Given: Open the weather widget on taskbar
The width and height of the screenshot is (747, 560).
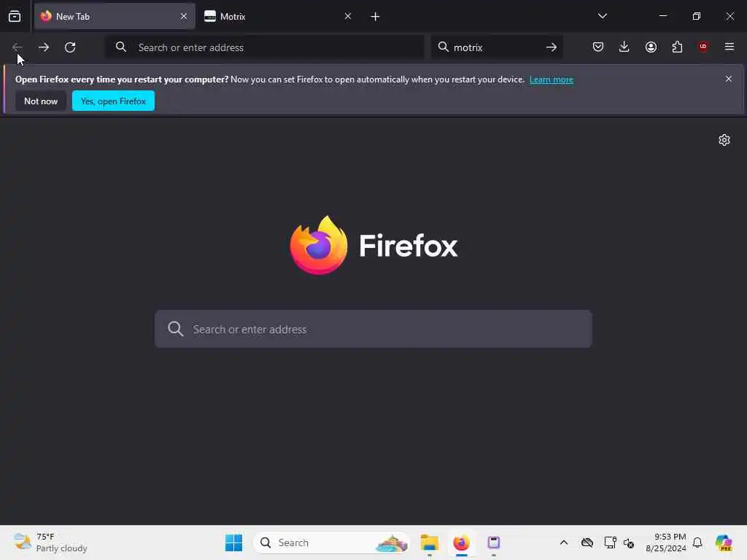Looking at the screenshot, I should pos(50,542).
